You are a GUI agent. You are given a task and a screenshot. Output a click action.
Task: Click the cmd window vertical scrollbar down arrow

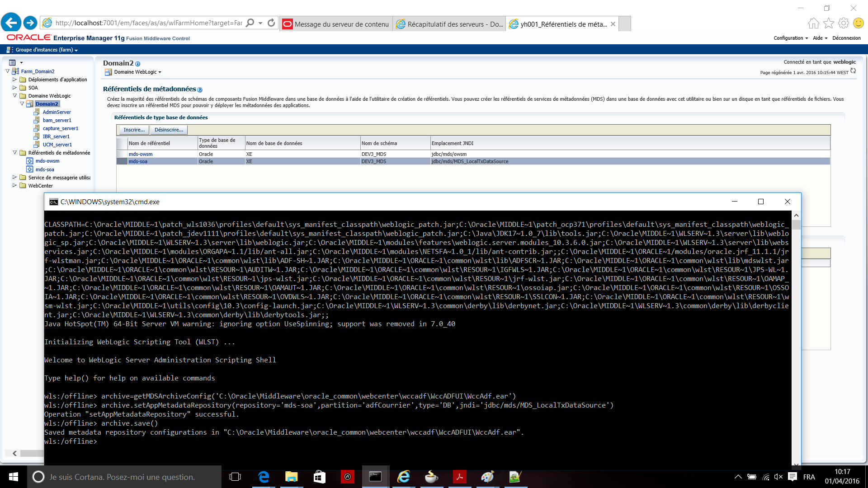796,464
